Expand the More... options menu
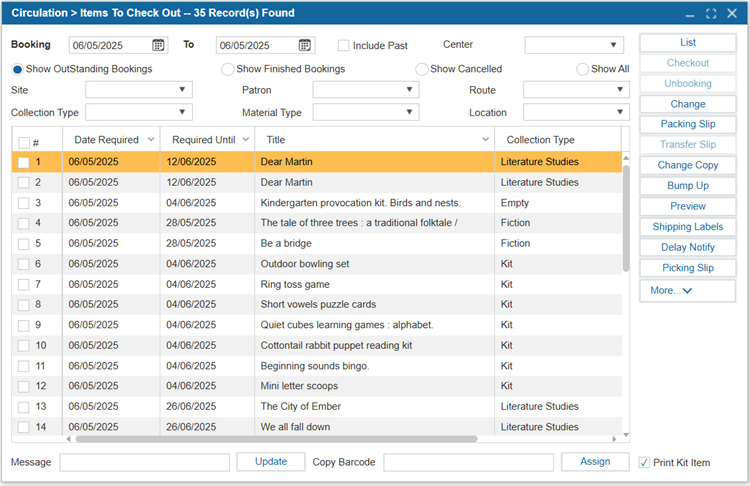 point(687,290)
